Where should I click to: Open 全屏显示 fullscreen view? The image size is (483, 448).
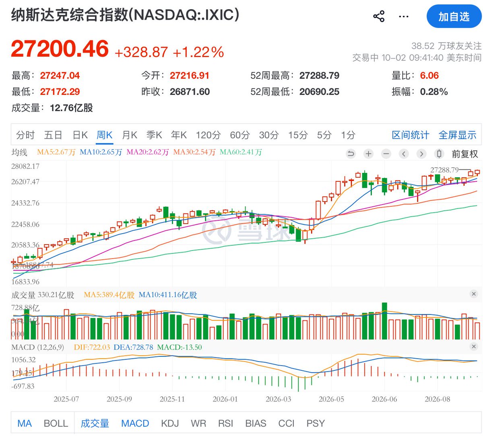tap(458, 135)
